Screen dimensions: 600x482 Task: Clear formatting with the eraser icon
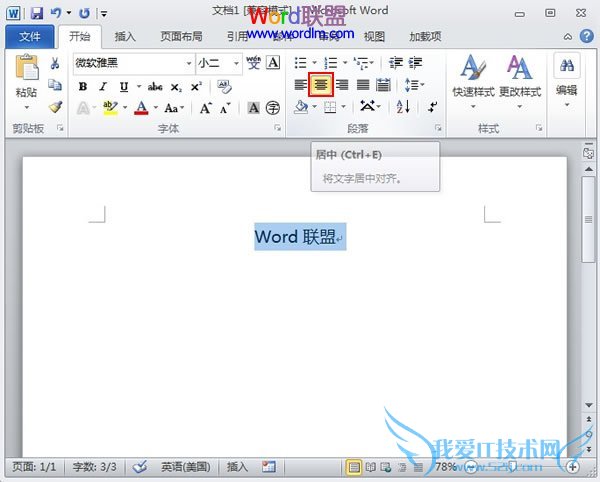(225, 87)
